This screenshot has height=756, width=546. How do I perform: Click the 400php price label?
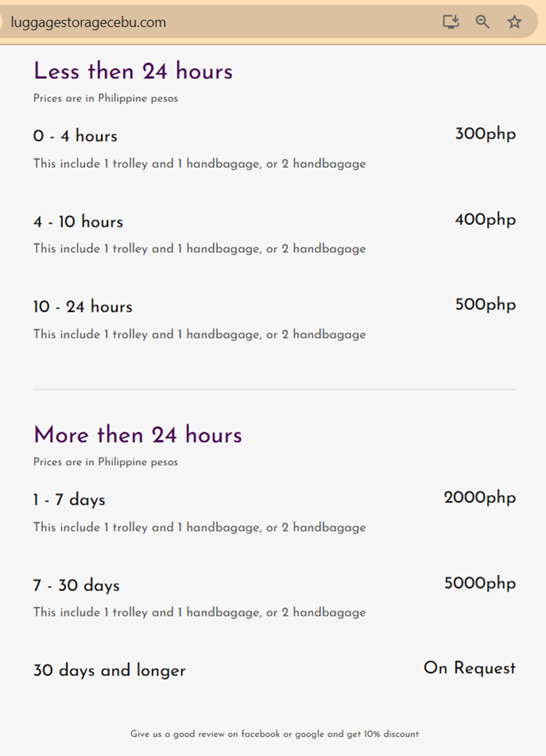[x=485, y=220]
